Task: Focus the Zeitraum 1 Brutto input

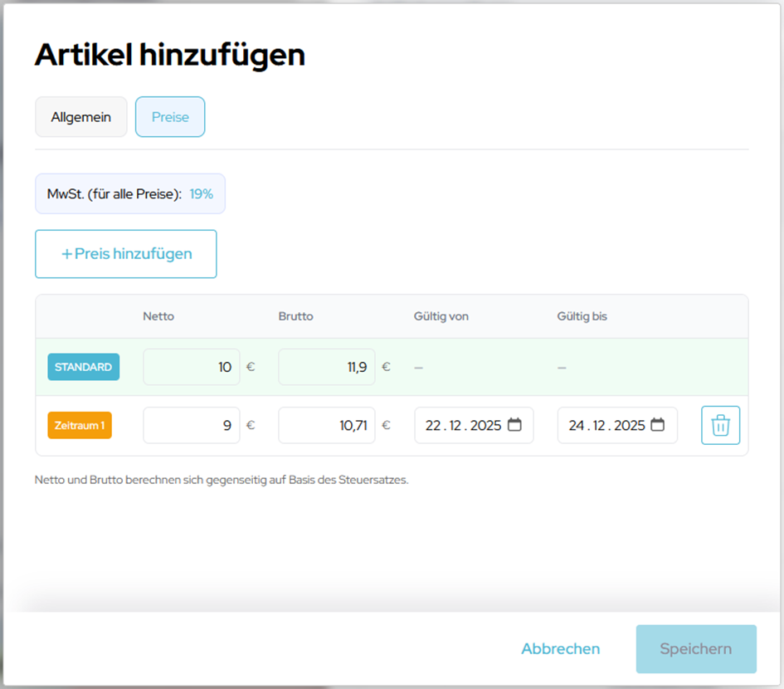Action: [327, 425]
